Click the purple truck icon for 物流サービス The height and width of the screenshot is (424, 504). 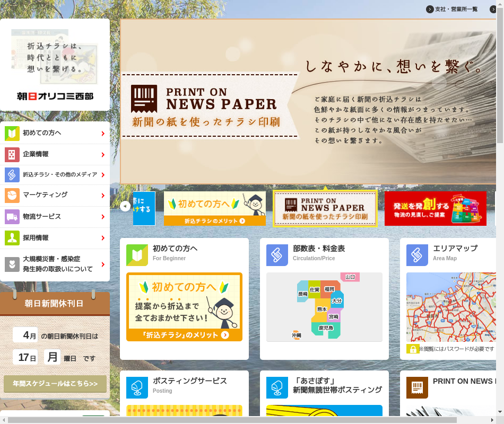[x=12, y=217]
